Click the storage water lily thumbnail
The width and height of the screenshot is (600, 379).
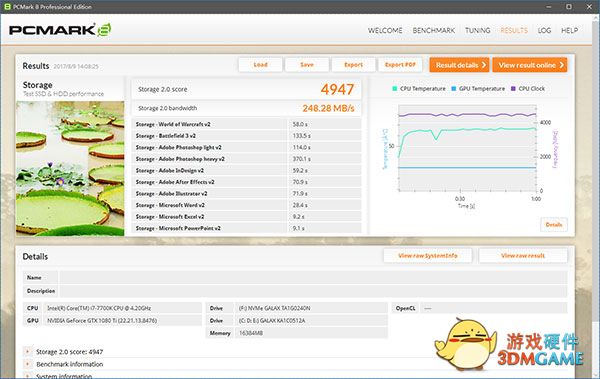pos(70,168)
